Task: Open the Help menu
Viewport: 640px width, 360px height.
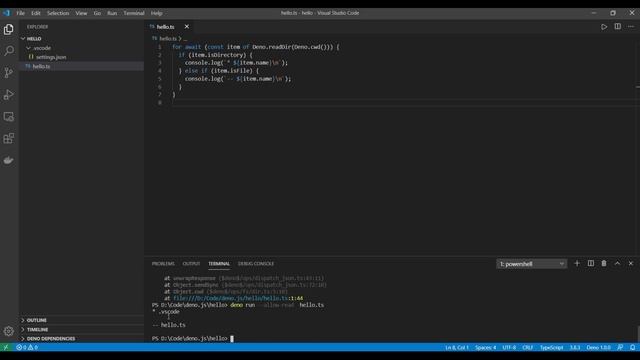Action: (157, 13)
